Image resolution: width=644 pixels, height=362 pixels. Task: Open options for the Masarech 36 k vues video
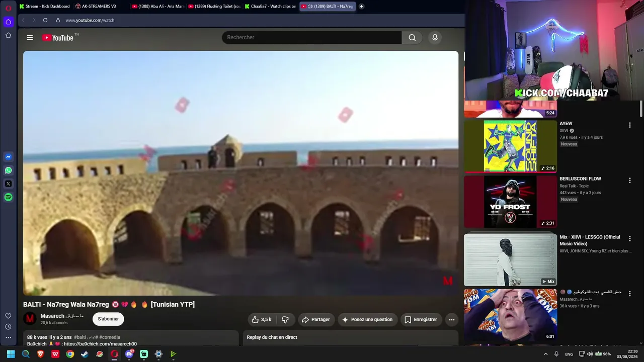click(x=629, y=294)
